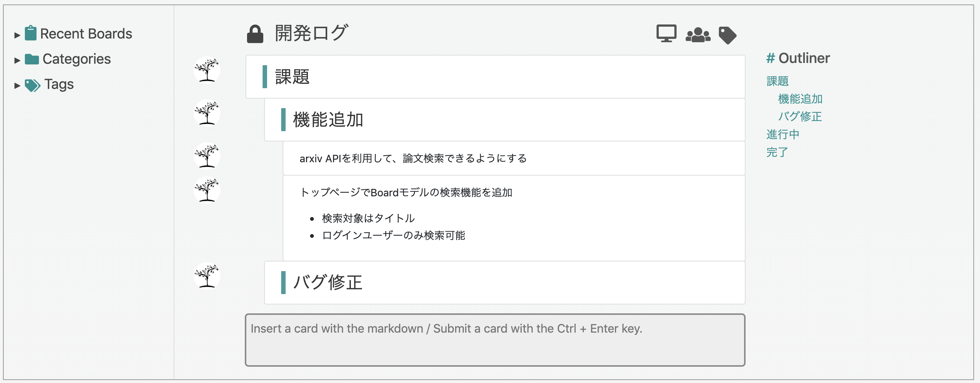Click the 完了 link in the Outliner
This screenshot has height=383, width=980.
coord(777,152)
